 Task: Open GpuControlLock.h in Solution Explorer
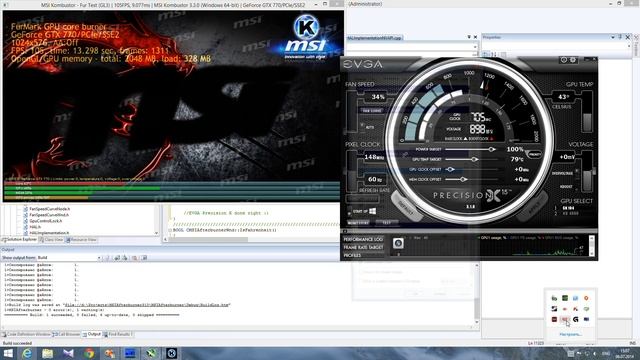click(46, 221)
